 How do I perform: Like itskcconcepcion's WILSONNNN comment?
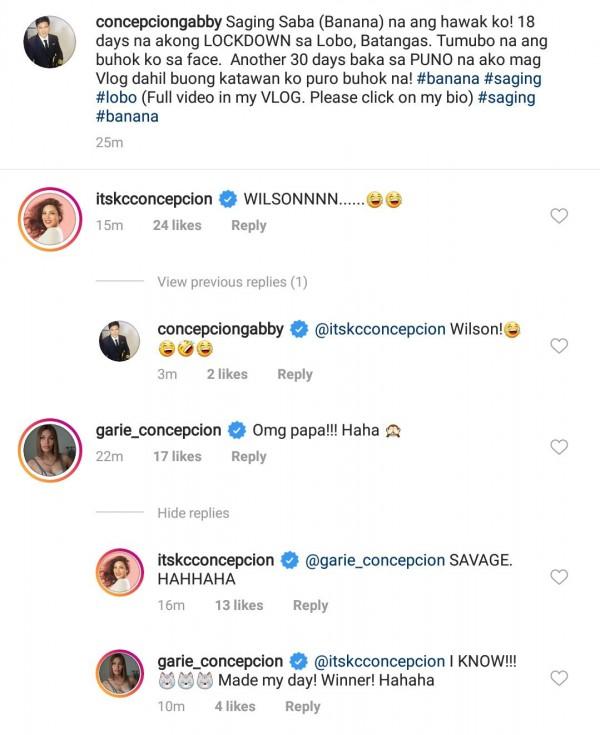[560, 216]
